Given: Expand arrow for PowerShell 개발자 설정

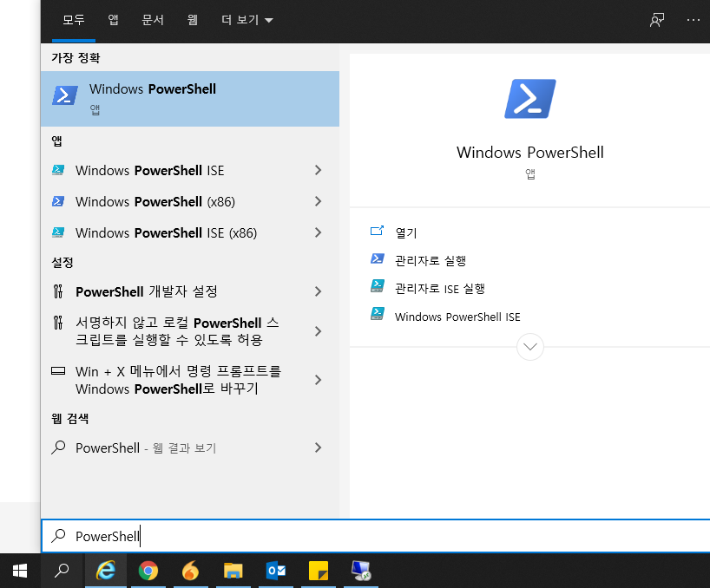Looking at the screenshot, I should click(318, 291).
